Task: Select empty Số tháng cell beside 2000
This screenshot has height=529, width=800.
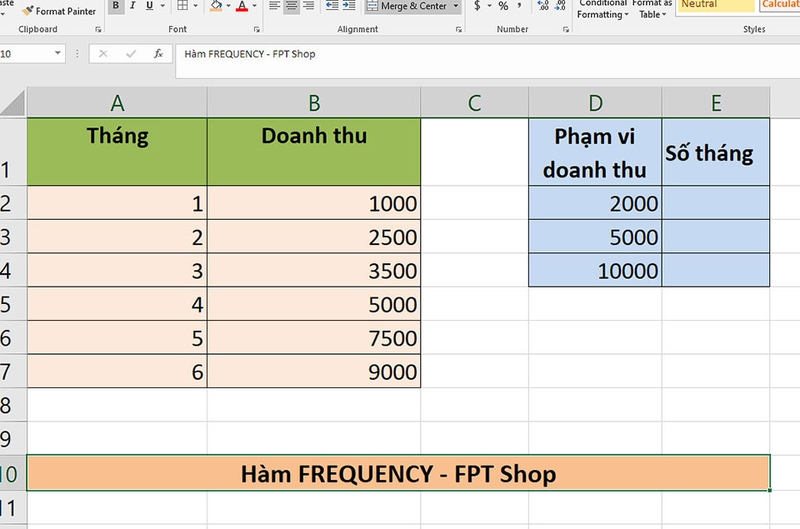Action: [716, 203]
